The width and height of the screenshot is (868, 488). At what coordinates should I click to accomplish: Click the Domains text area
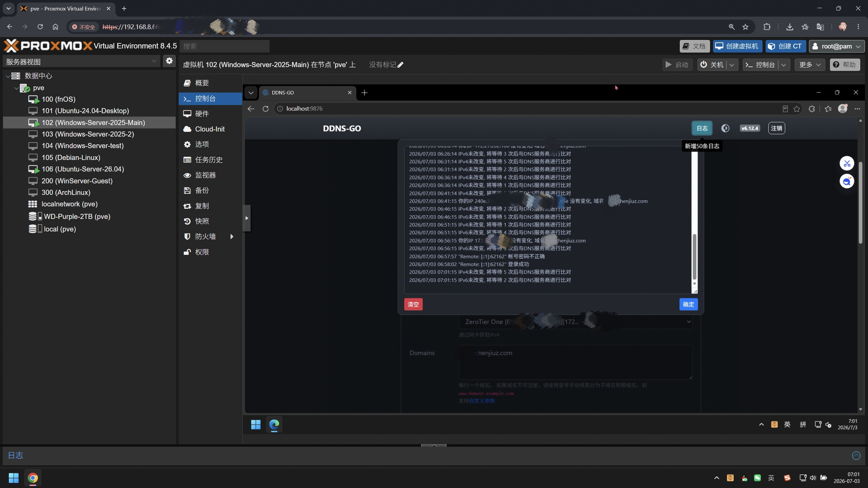coord(575,362)
